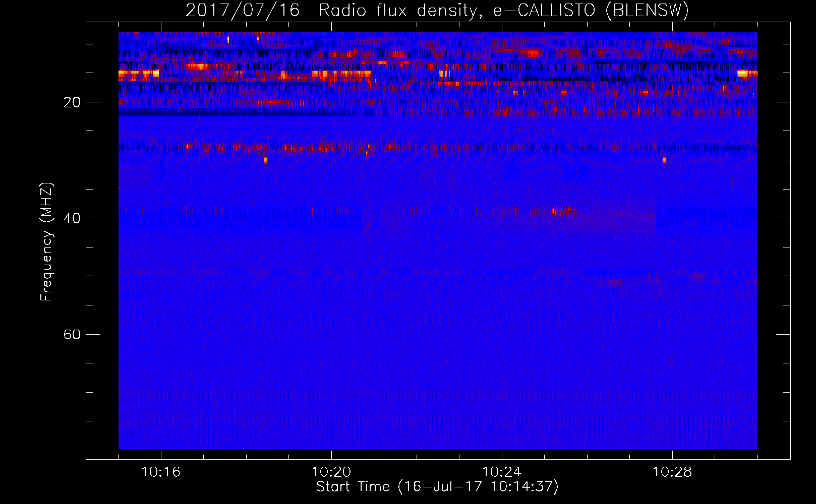Screen dimensions: 816x504
Task: Click the 'Start Time (16-Jul-17 10:14:37)' label
Action: (x=437, y=487)
